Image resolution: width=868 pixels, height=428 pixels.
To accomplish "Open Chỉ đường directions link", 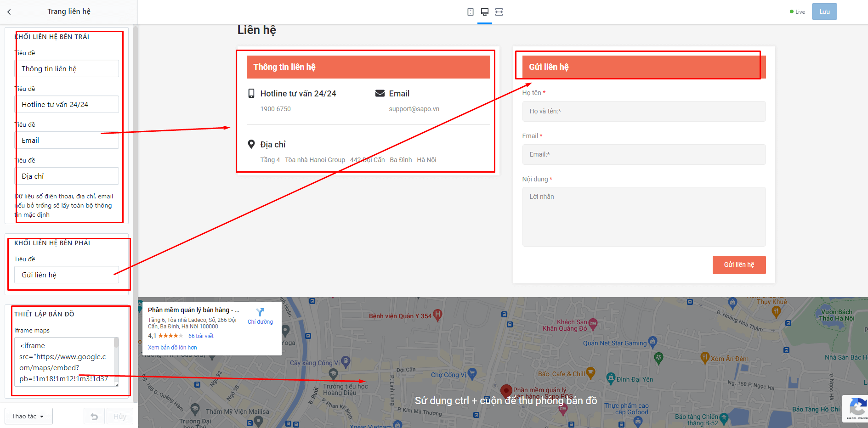I will [x=260, y=322].
